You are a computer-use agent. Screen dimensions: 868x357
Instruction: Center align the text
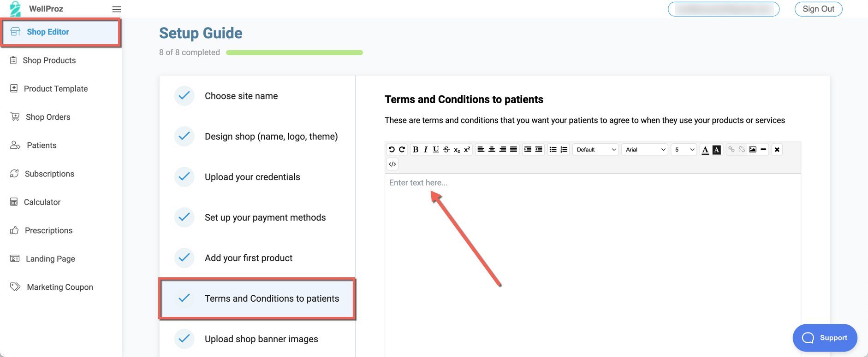(x=492, y=150)
